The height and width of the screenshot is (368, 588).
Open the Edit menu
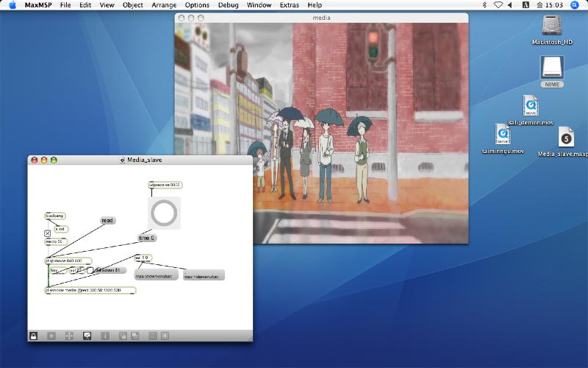pyautogui.click(x=85, y=5)
